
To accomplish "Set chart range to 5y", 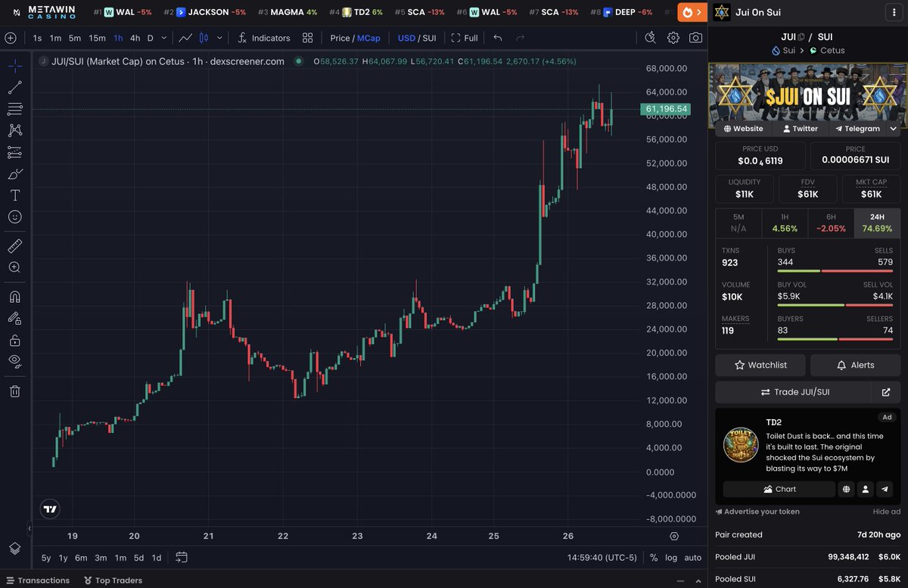I will coord(46,558).
